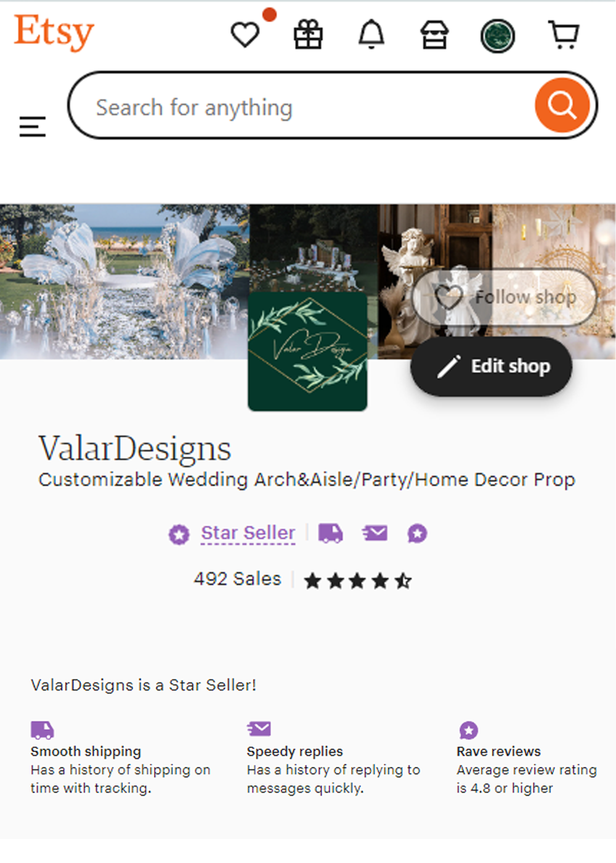Click the orange search button

[x=562, y=105]
